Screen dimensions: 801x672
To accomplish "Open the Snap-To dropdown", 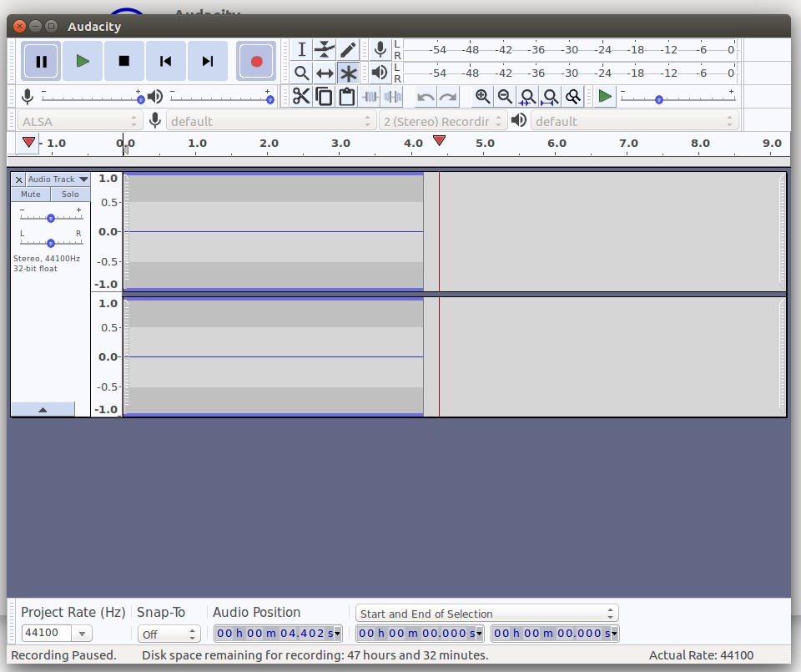I will pyautogui.click(x=169, y=634).
